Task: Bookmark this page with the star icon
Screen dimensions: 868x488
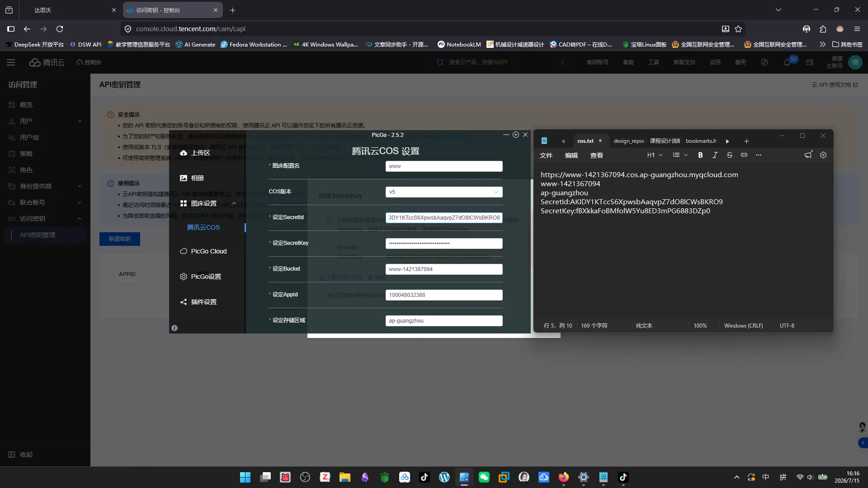Action: (738, 29)
